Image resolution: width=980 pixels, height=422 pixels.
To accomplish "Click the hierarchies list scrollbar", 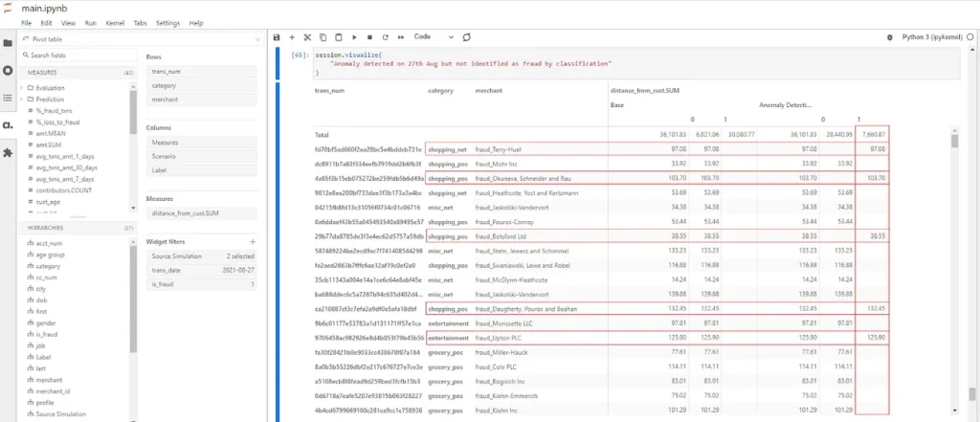I will (x=133, y=299).
